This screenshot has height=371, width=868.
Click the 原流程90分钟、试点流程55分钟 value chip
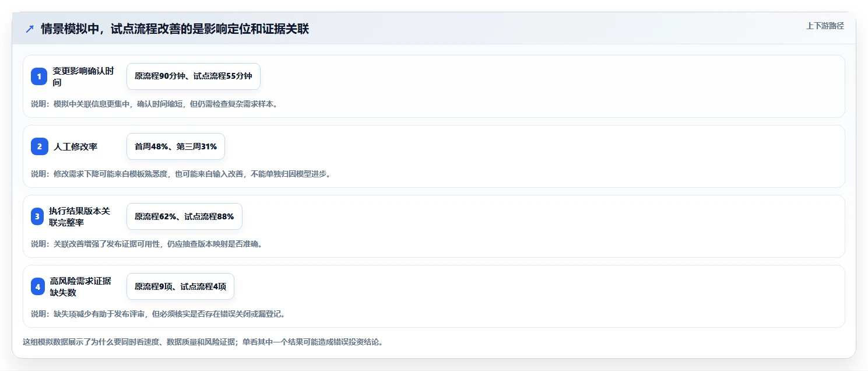tap(194, 76)
